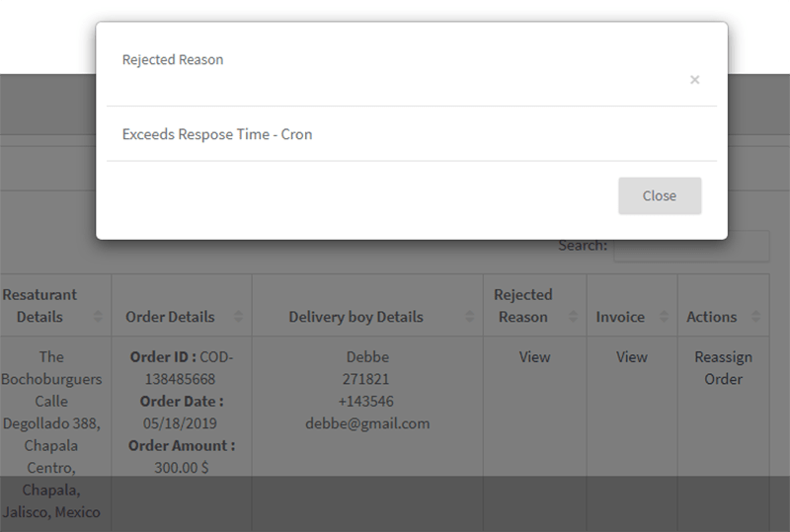Click the Invoice column header label
The image size is (790, 532).
click(x=620, y=317)
